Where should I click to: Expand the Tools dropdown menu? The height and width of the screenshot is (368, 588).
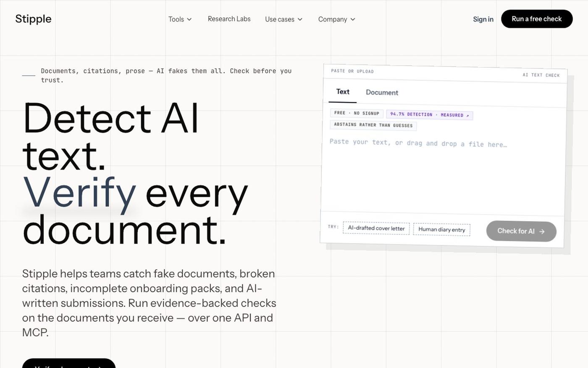(180, 19)
